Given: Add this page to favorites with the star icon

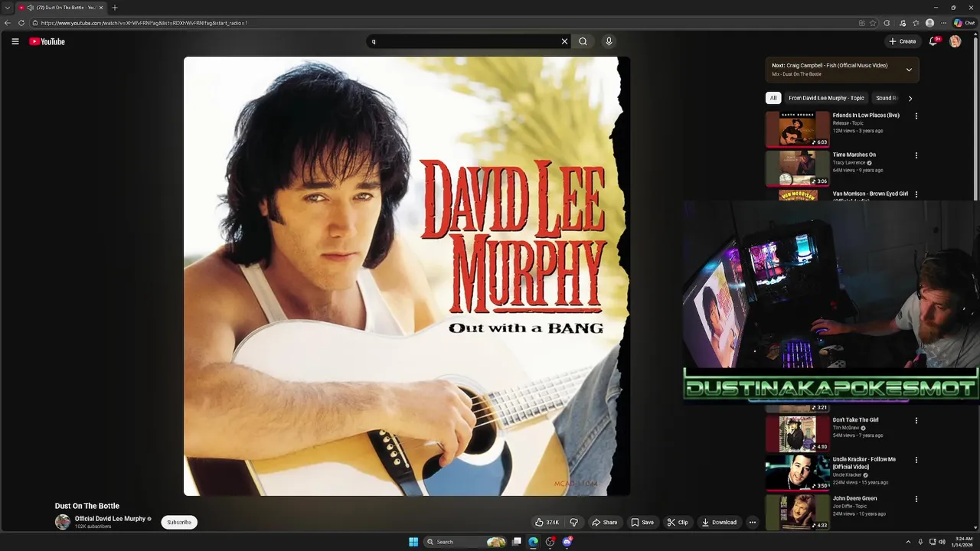Looking at the screenshot, I should coord(873,23).
